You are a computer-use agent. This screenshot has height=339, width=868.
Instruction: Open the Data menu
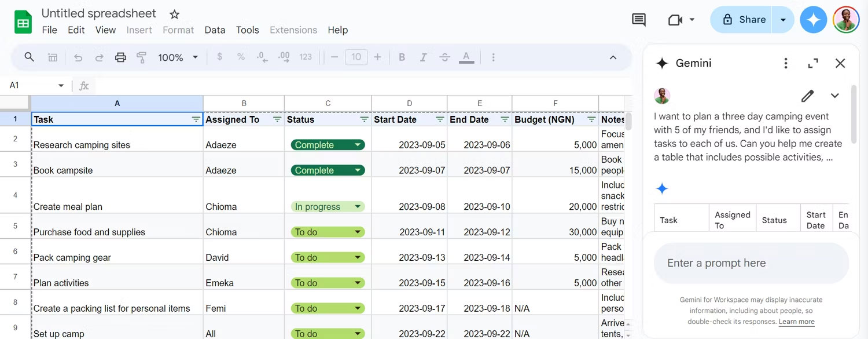(215, 30)
